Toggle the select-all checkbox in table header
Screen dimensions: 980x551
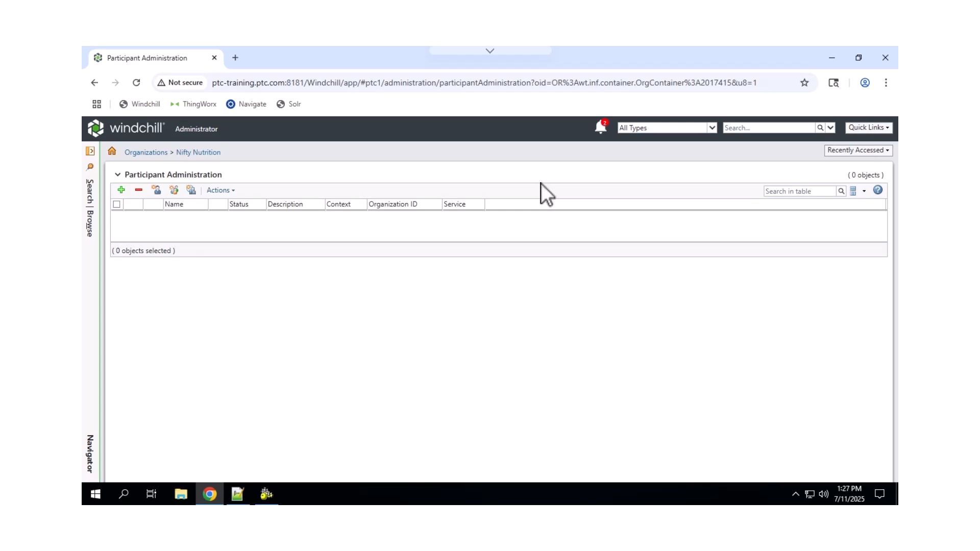click(x=117, y=204)
